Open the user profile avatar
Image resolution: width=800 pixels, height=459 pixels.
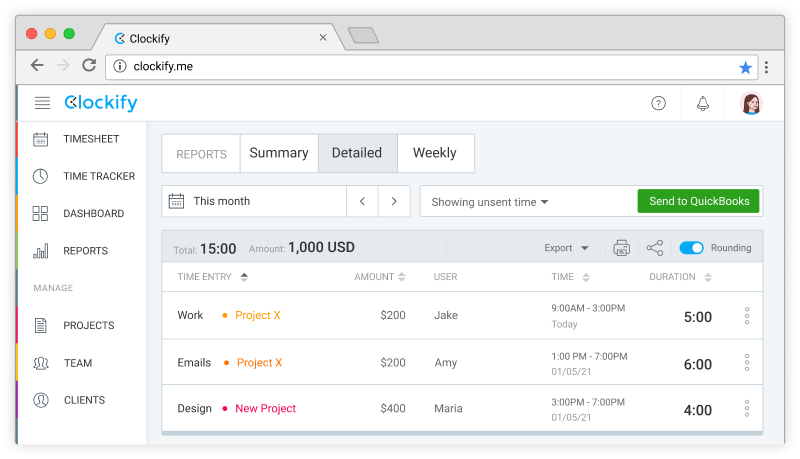[751, 103]
